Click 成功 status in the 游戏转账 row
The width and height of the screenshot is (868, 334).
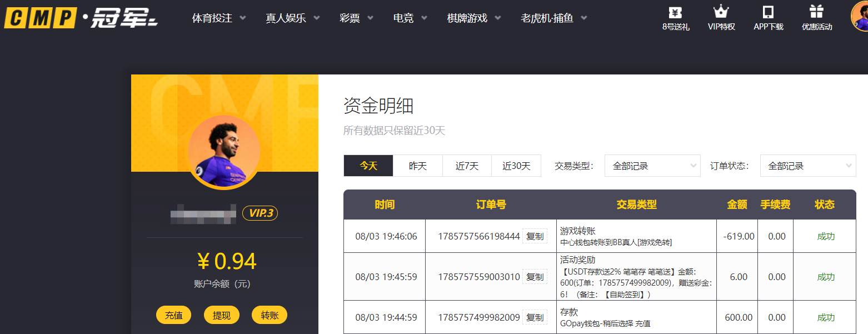(x=826, y=236)
